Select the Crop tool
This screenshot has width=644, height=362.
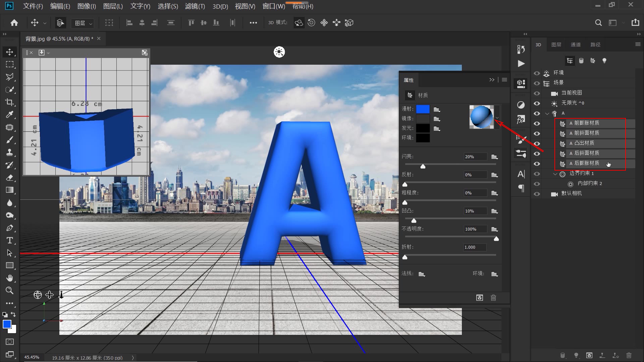[10, 102]
